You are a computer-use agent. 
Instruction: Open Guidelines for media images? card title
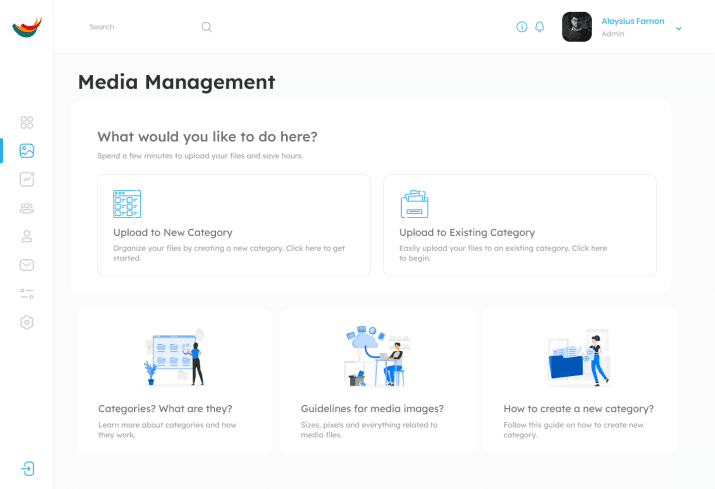pyautogui.click(x=372, y=409)
